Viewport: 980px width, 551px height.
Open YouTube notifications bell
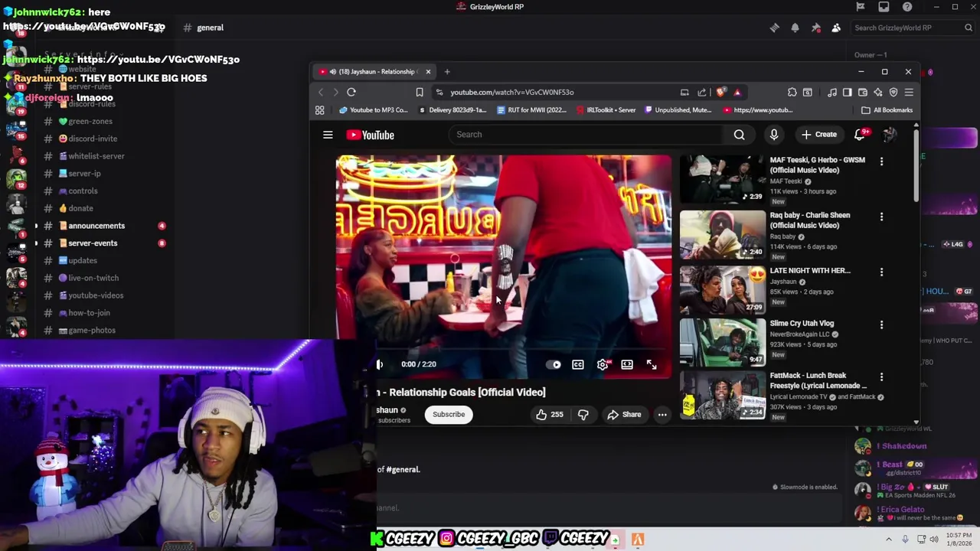click(860, 135)
